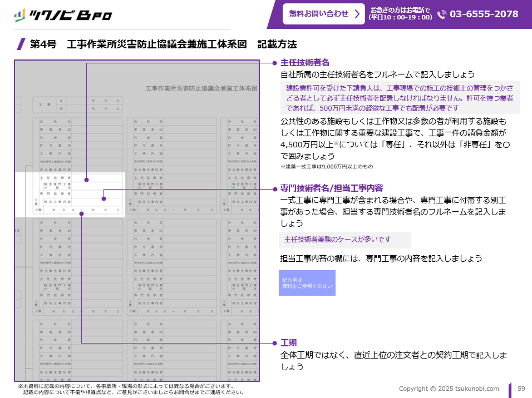Viewport: 532px width, 398px height.
Task: Click the blue 記入例は資料をご参照ください box
Action: click(307, 283)
